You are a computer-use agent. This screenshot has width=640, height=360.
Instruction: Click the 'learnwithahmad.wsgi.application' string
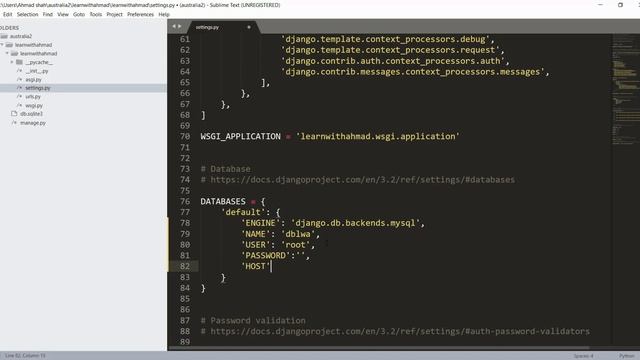click(x=378, y=136)
